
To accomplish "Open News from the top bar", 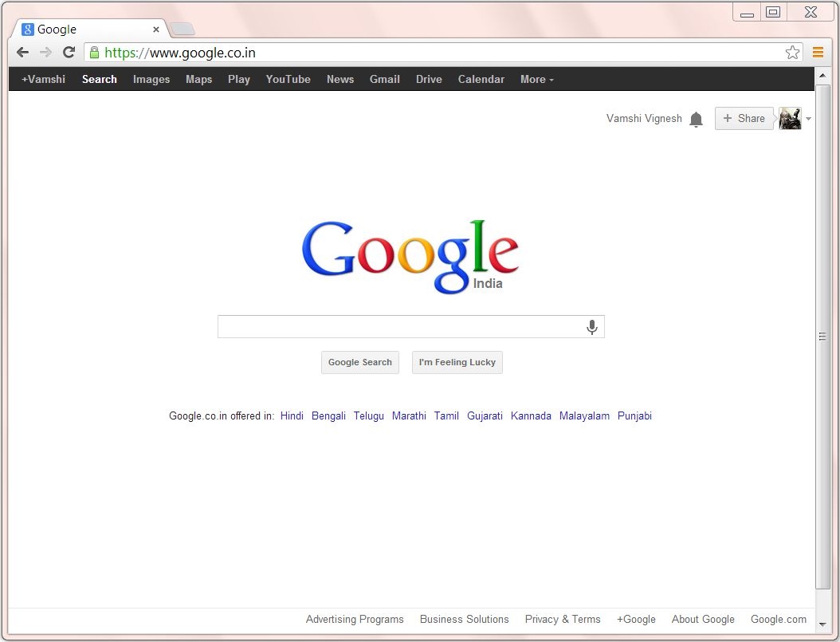I will tap(340, 79).
